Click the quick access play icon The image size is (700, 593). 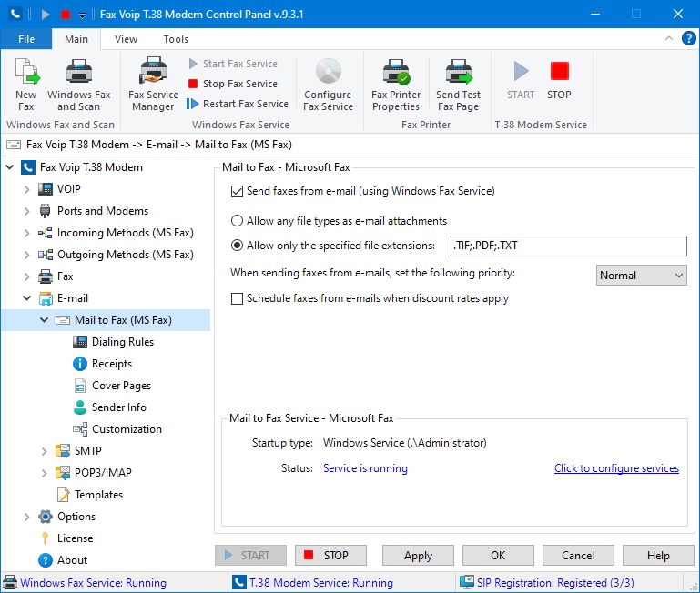46,15
